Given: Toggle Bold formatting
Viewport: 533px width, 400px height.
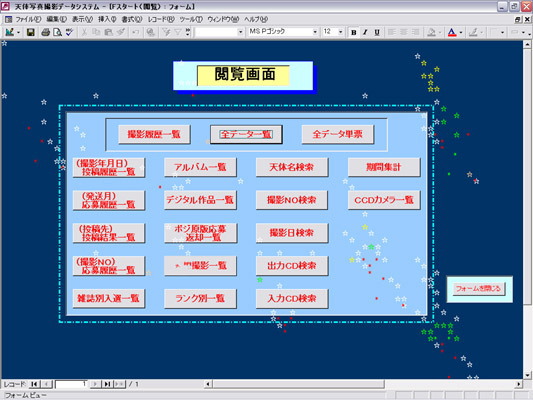Looking at the screenshot, I should 354,32.
